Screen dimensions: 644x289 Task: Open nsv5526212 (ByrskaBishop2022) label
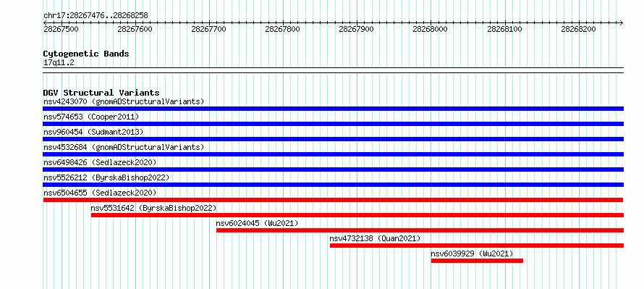pos(106,177)
